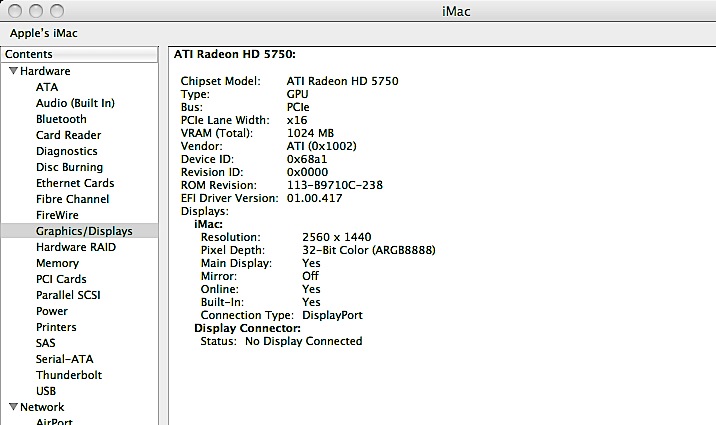Image resolution: width=716 pixels, height=425 pixels.
Task: Open Hardware RAID section
Action: tap(76, 247)
